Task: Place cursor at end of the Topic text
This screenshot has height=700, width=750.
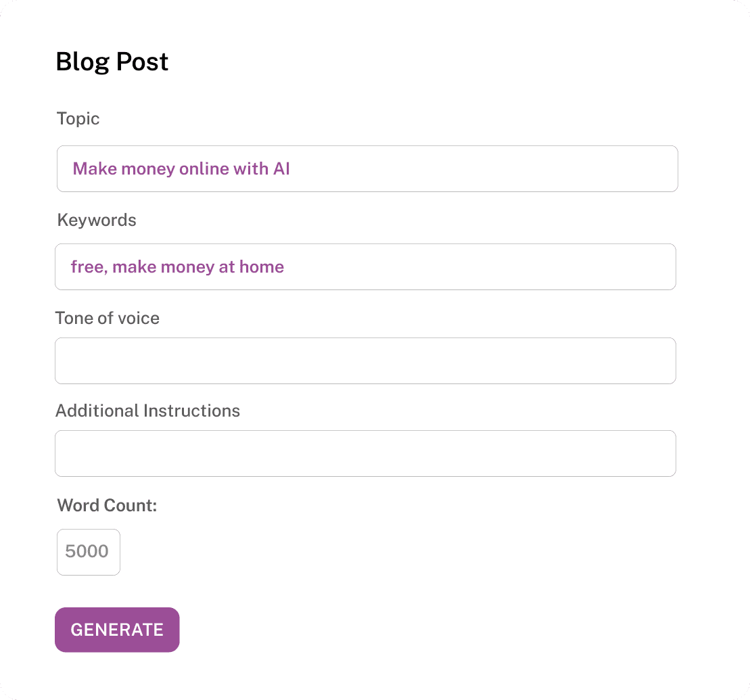Action: 294,168
